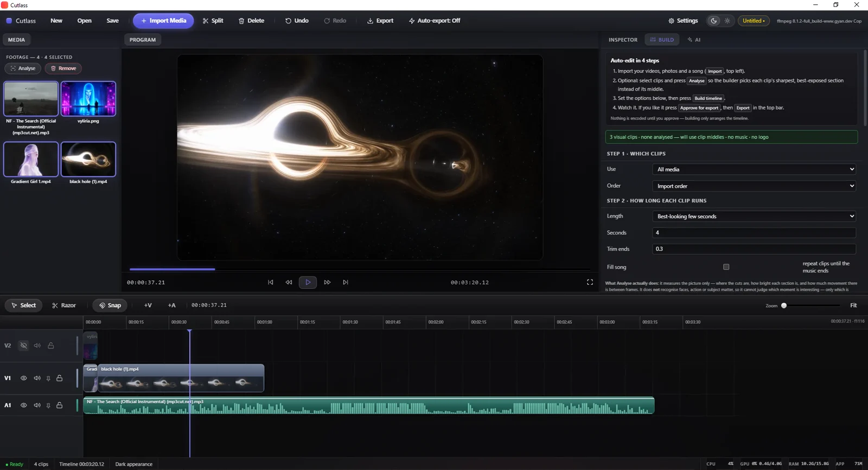
Task: Select the vyliria.png thumbnail
Action: click(x=88, y=99)
